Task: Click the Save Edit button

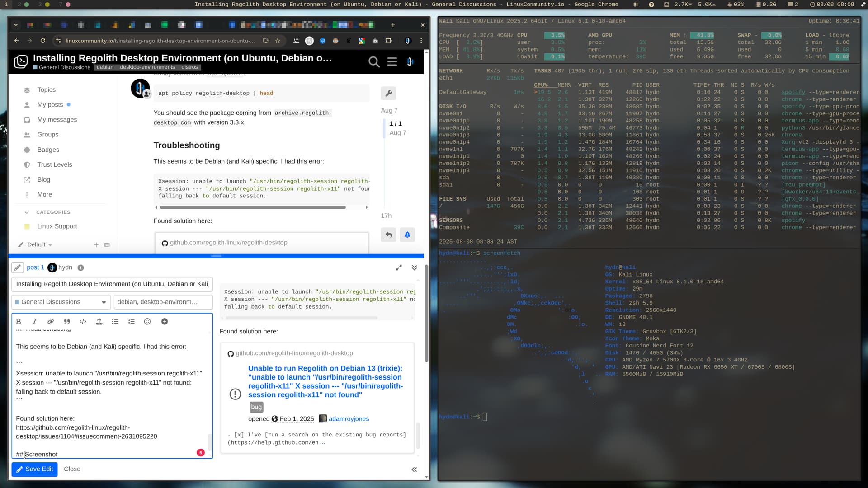Action: coord(35,469)
